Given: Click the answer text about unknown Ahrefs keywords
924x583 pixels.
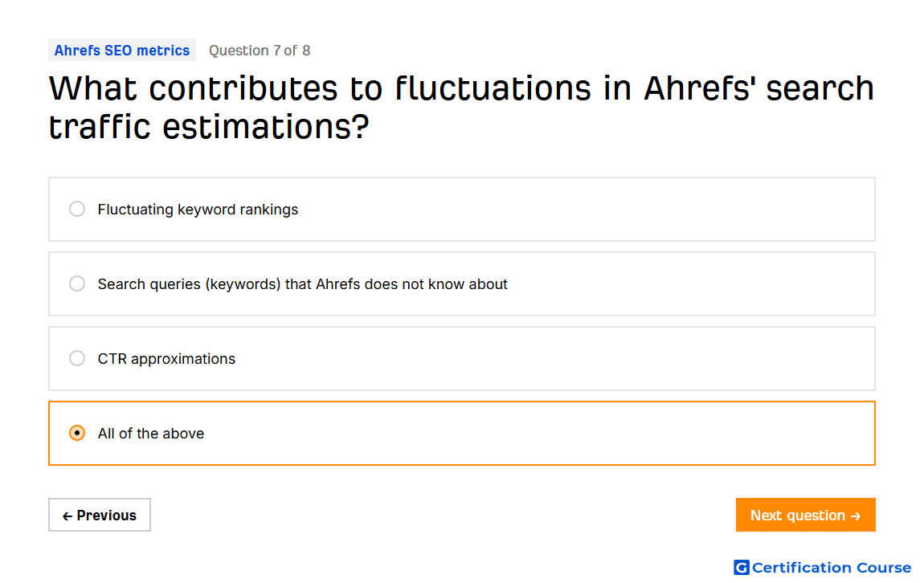Looking at the screenshot, I should click(302, 283).
